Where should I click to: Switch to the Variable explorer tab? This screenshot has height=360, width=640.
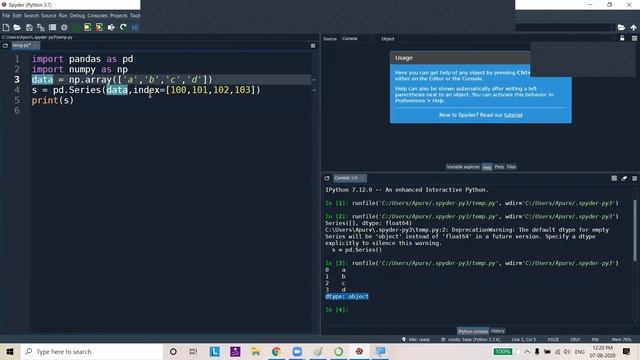(463, 167)
